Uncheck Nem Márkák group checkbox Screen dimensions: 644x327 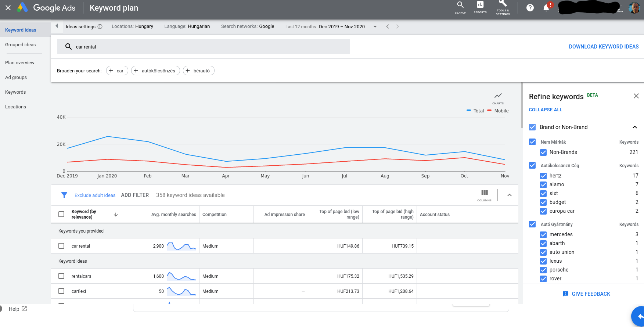(532, 142)
